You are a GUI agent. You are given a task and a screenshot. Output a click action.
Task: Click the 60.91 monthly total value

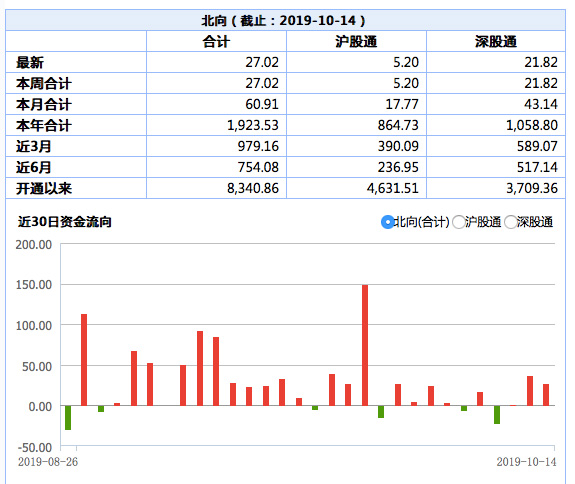(x=262, y=104)
